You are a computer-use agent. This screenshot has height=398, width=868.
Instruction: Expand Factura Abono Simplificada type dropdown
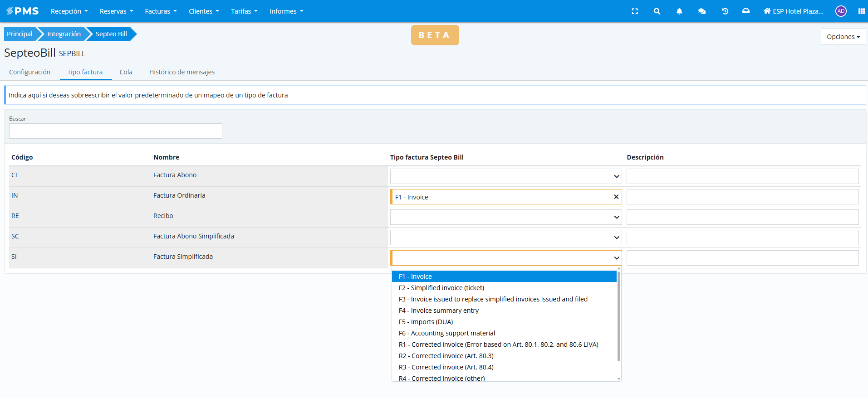(505, 238)
